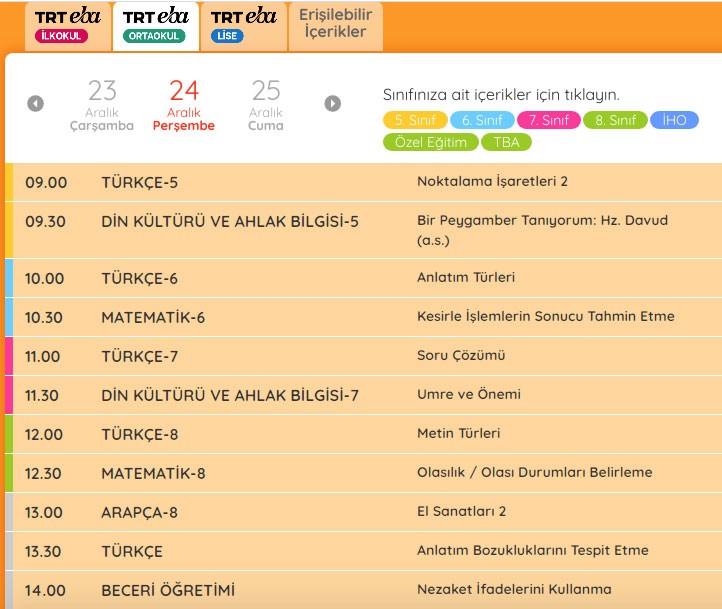Filter by 5. Sınıf tag

[413, 120]
